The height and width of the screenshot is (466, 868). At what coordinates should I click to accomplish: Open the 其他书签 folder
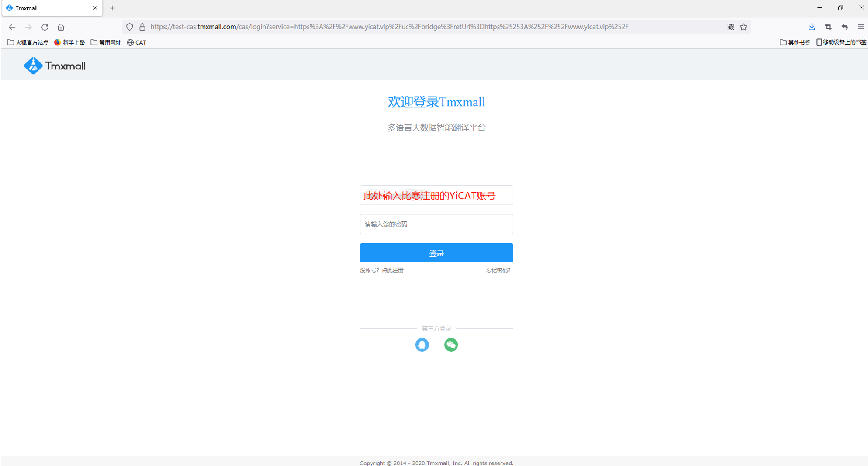pos(795,42)
